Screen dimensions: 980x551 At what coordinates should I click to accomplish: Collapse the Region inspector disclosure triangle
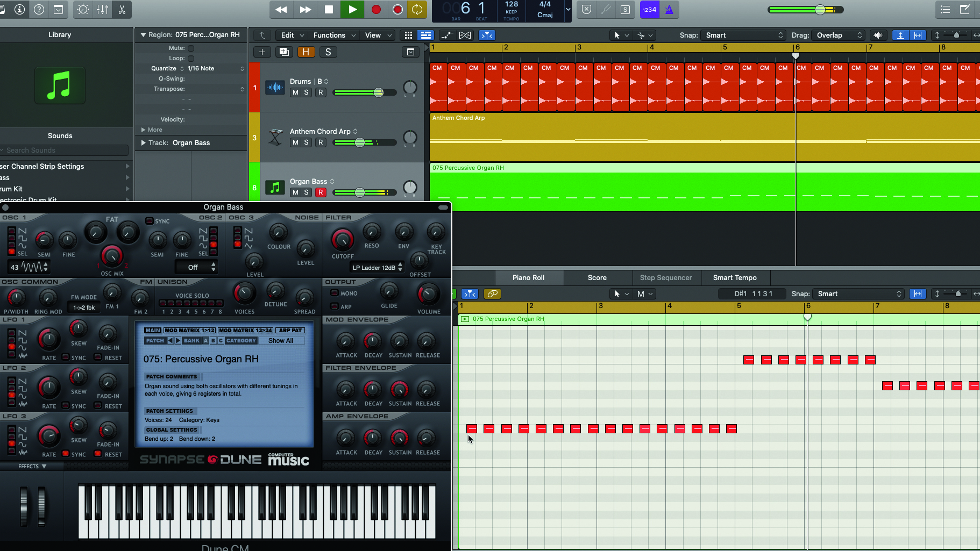pyautogui.click(x=143, y=35)
